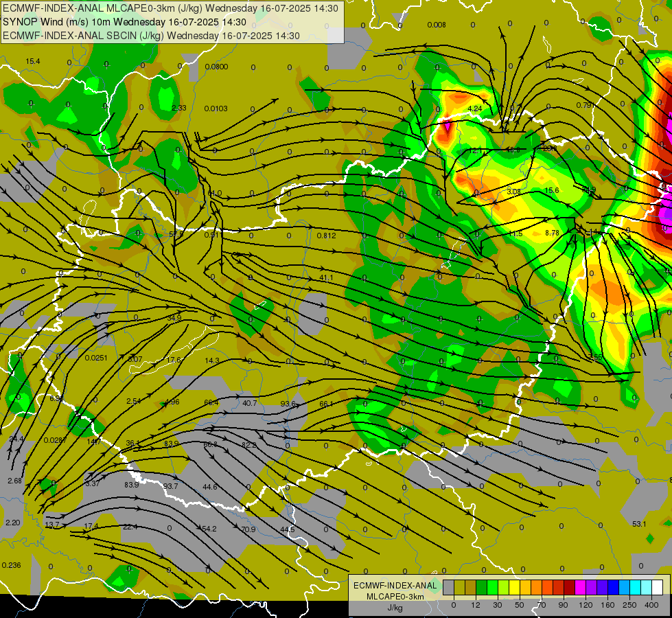
Task: Click the station value 2.33
Action: [x=178, y=108]
